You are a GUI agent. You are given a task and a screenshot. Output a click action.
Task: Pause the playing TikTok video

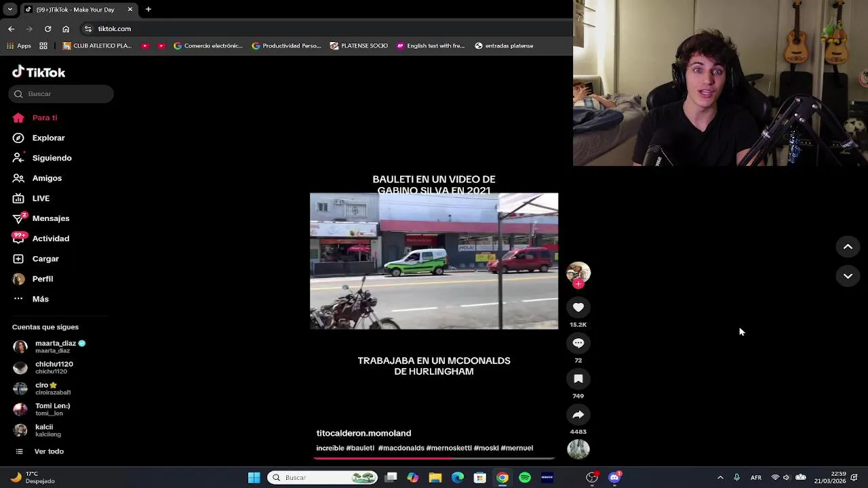tap(434, 262)
